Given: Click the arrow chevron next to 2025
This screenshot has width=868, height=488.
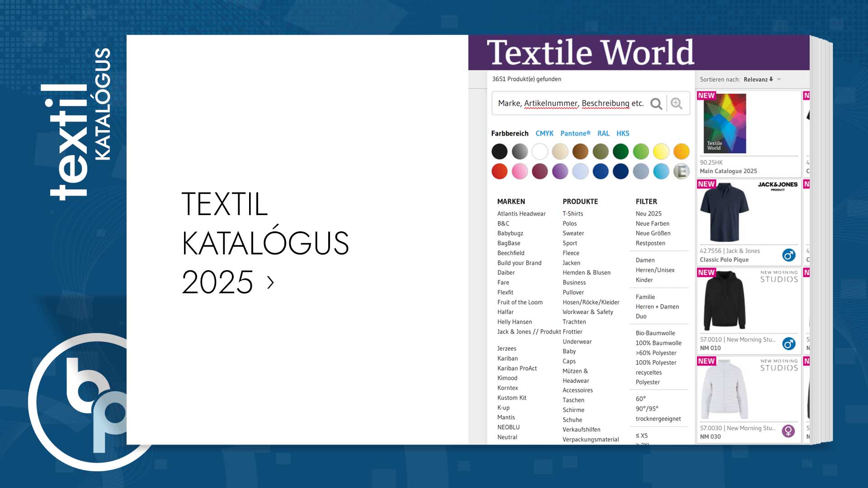Looking at the screenshot, I should pyautogui.click(x=270, y=282).
